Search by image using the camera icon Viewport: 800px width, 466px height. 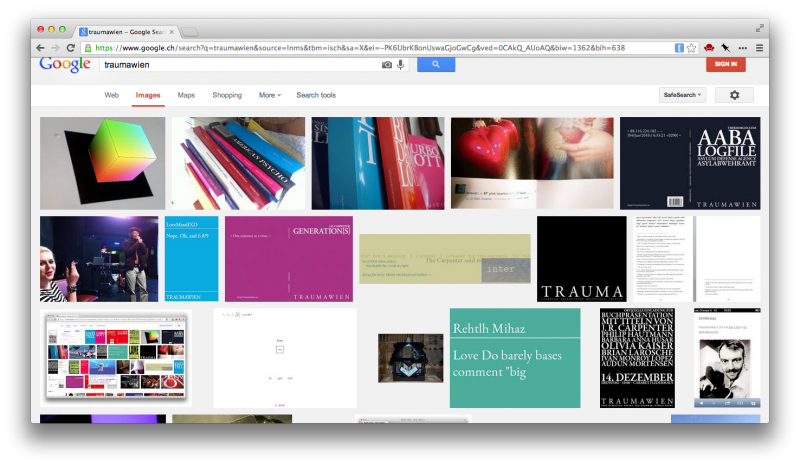click(x=387, y=65)
